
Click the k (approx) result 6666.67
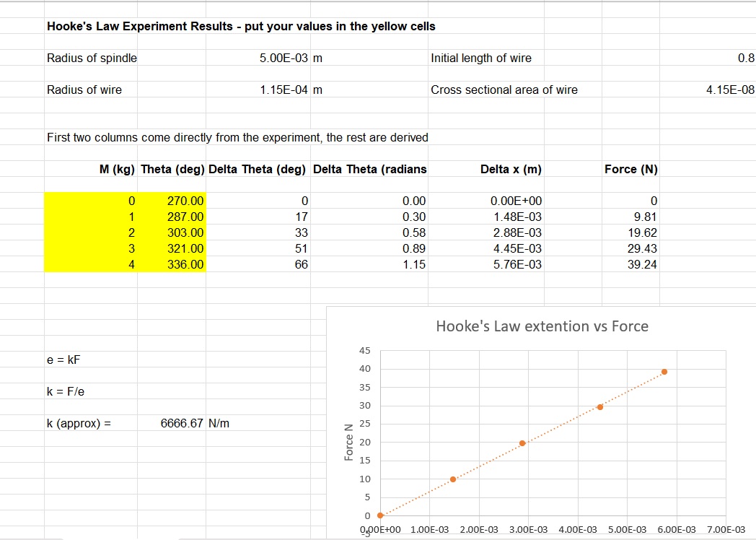(x=183, y=423)
